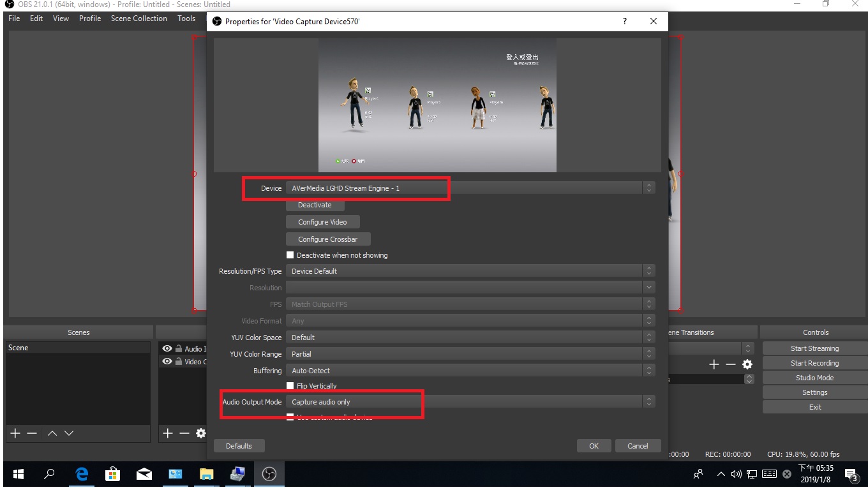Enable Deactivate when not showing checkbox
The width and height of the screenshot is (868, 490).
click(290, 255)
